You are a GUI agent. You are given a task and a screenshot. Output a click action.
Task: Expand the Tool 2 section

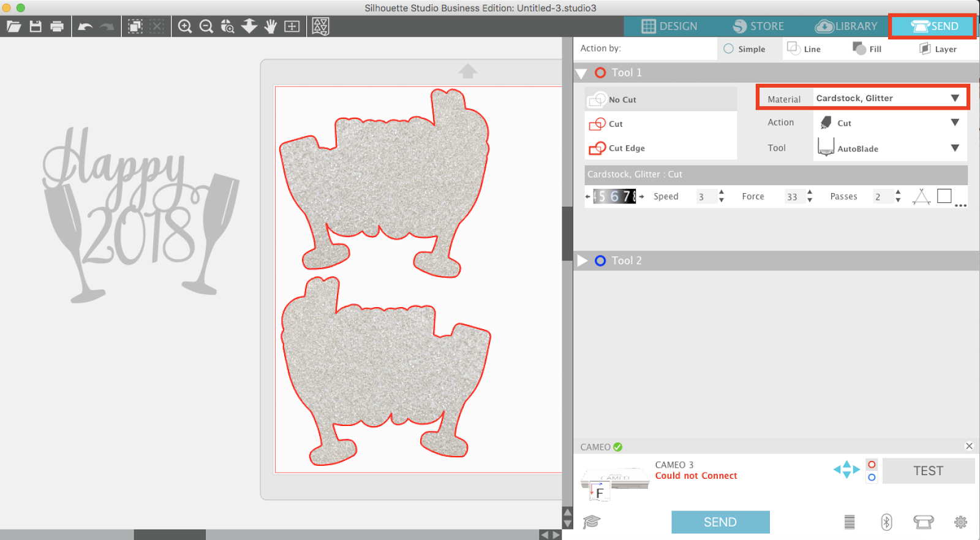click(x=582, y=260)
